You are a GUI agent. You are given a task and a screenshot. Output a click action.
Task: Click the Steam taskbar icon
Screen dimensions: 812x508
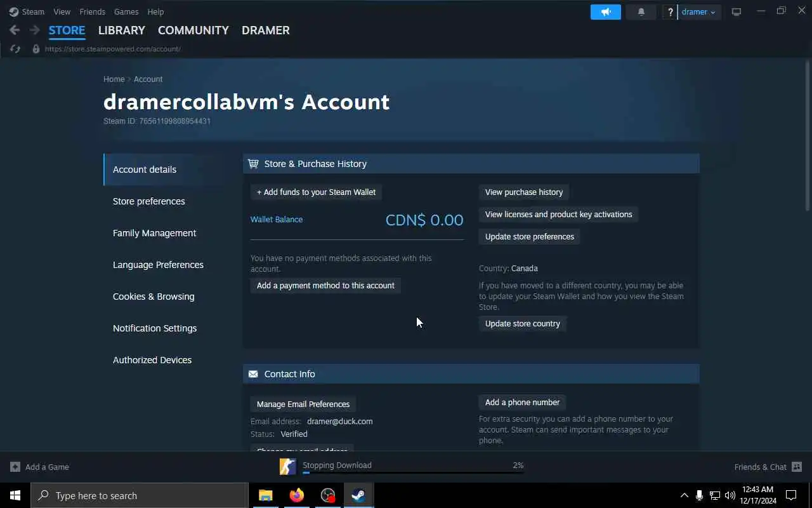coord(358,495)
